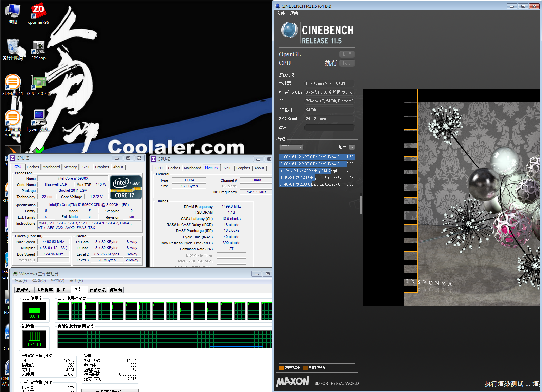Click the Level 3 cache 20 MBytes value
The height and width of the screenshot is (392, 542).
pyautogui.click(x=107, y=260)
